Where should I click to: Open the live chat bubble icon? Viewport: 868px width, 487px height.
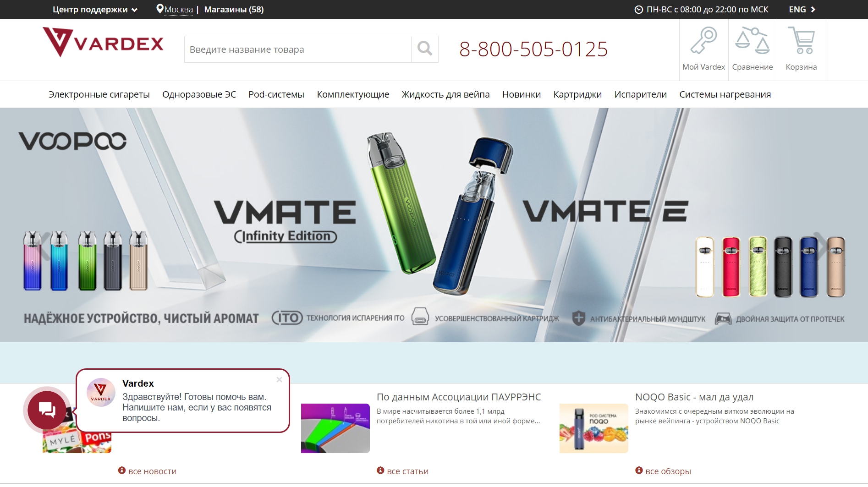pos(47,410)
